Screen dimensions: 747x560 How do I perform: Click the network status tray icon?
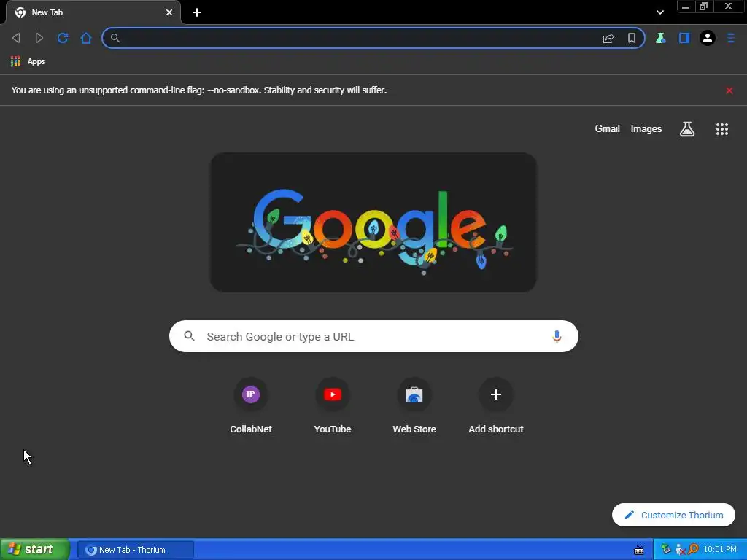coord(680,550)
